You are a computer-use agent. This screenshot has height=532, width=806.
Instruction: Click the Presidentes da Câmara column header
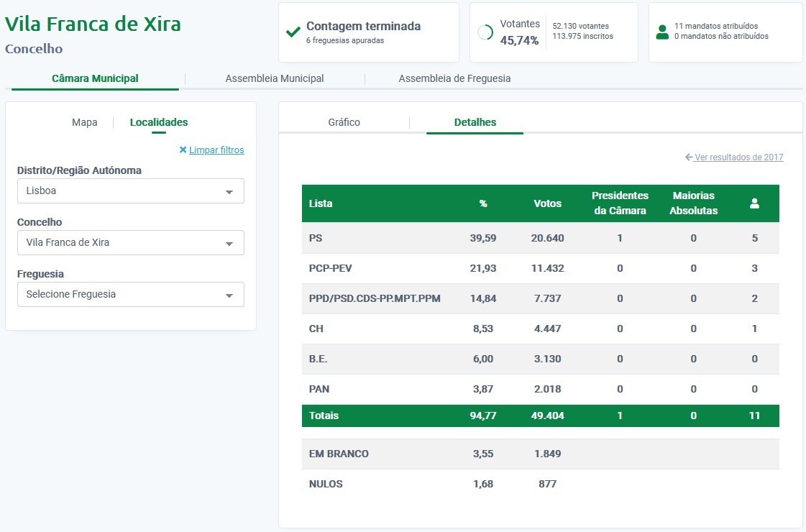(x=620, y=203)
